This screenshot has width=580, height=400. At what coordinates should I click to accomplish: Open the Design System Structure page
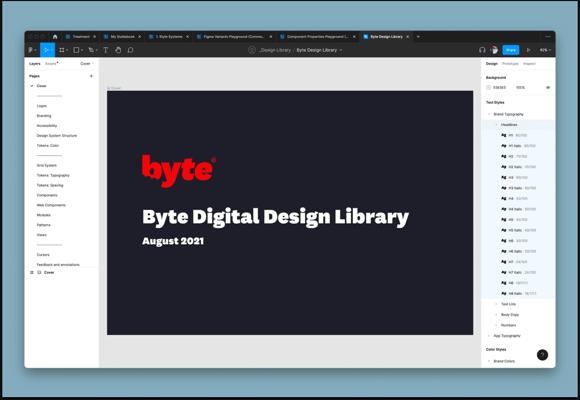pyautogui.click(x=57, y=135)
